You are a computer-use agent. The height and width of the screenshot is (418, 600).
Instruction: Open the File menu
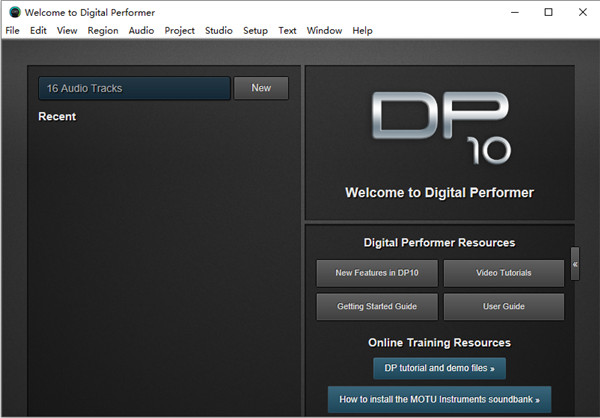click(12, 31)
